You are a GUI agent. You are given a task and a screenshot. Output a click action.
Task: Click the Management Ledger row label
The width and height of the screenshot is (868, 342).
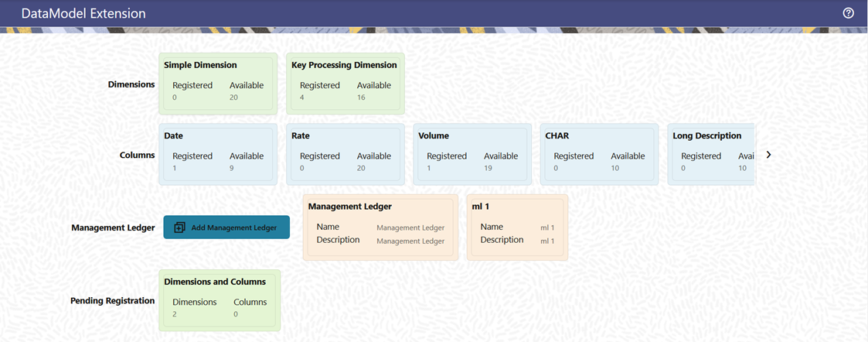(x=113, y=227)
